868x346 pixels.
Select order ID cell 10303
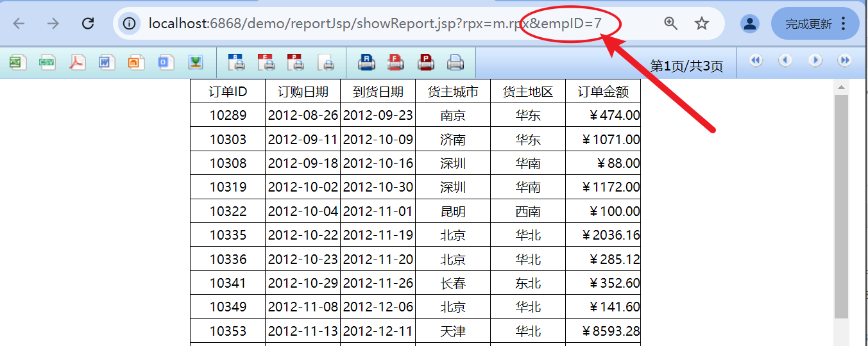point(228,139)
